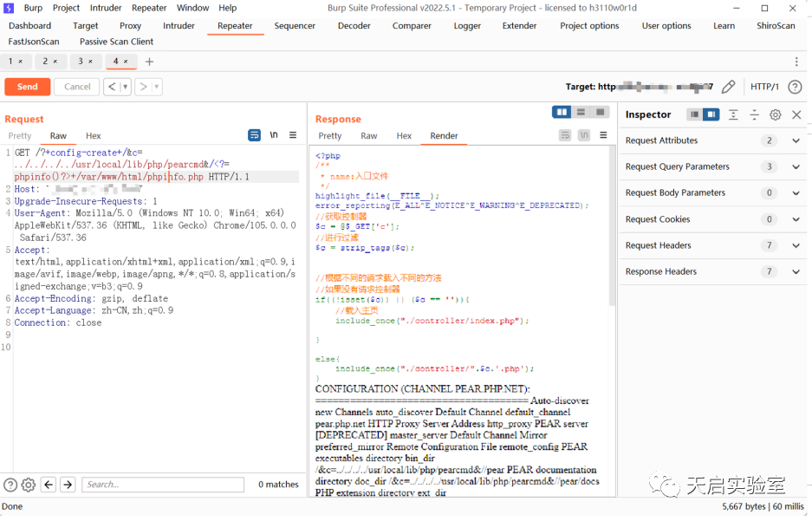812x521 pixels.
Task: Select combined tabbed layout
Action: (x=601, y=112)
